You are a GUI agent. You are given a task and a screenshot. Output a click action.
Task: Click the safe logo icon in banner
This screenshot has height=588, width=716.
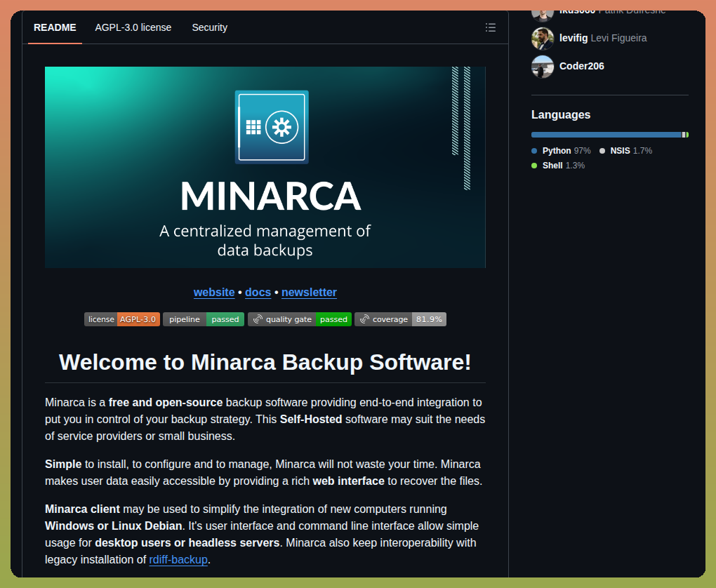272,127
